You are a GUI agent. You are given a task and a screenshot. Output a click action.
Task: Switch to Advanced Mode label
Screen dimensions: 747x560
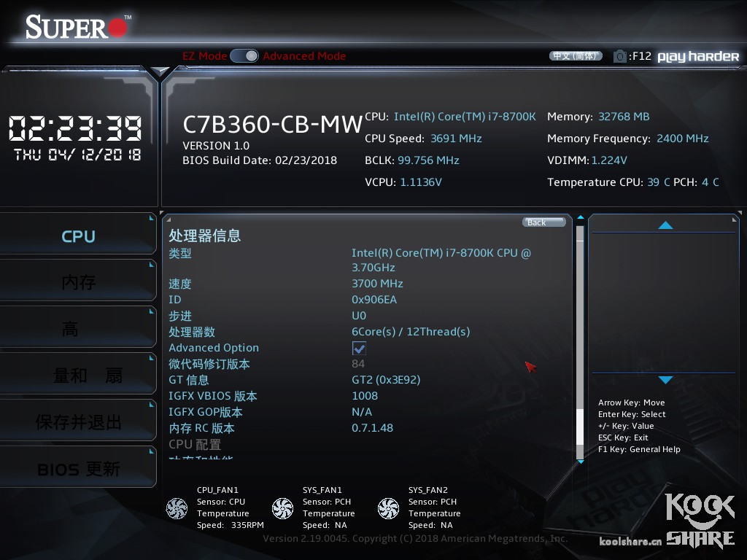[x=304, y=56]
